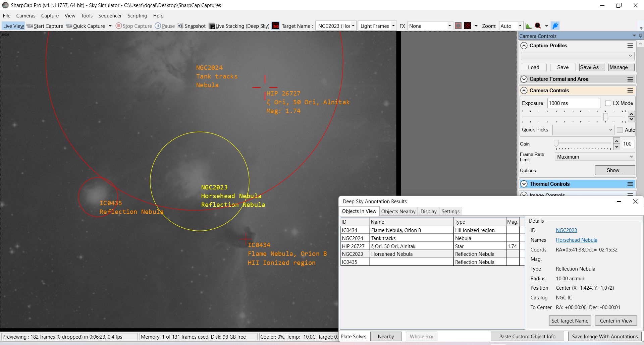This screenshot has width=644, height=345.
Task: Pause the live preview
Action: click(x=165, y=26)
